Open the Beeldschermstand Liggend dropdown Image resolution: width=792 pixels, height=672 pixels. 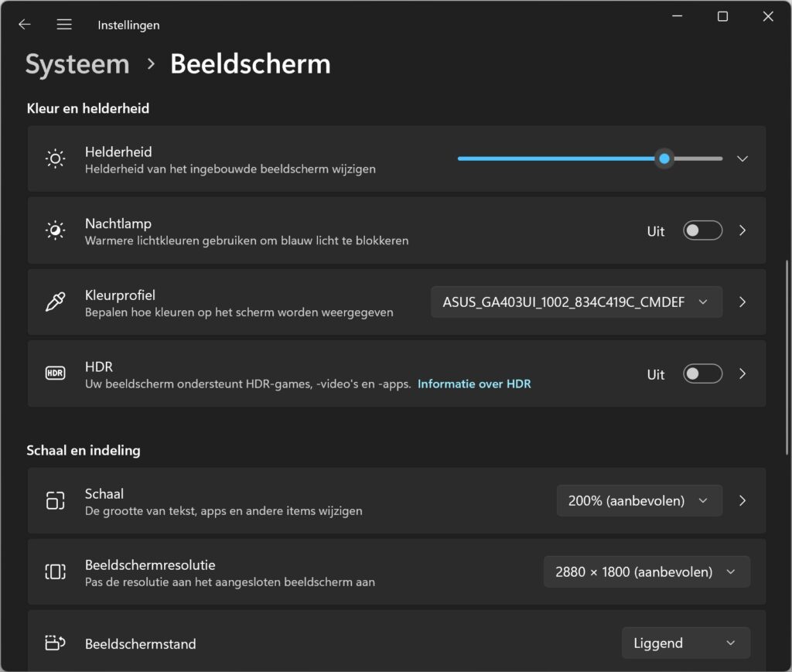[x=685, y=643]
